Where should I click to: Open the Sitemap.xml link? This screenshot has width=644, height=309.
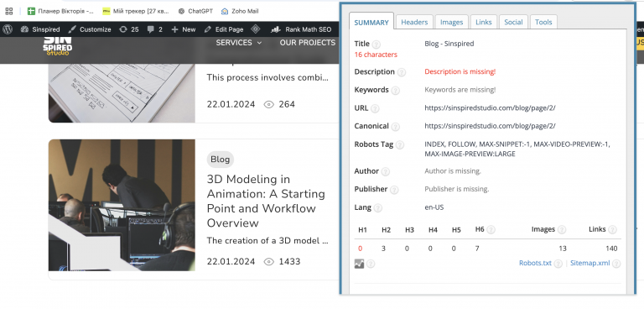pos(589,263)
